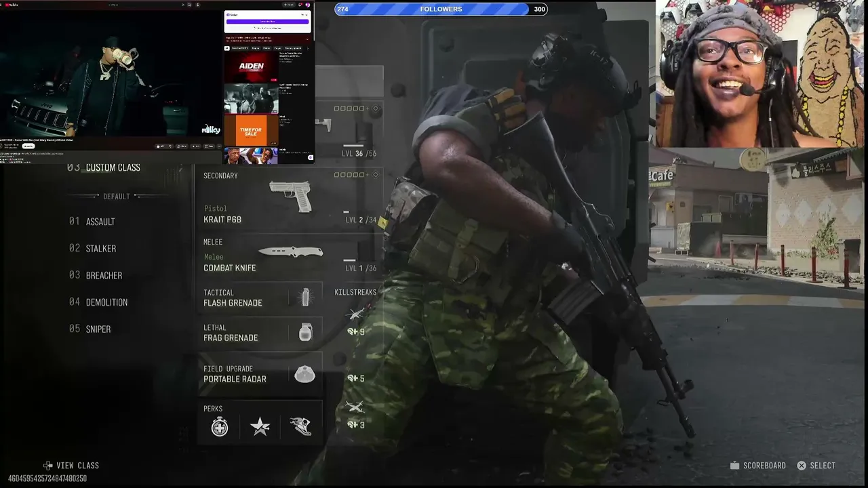Click the flaming boot perk icon
The height and width of the screenshot is (488, 868).
pos(300,426)
